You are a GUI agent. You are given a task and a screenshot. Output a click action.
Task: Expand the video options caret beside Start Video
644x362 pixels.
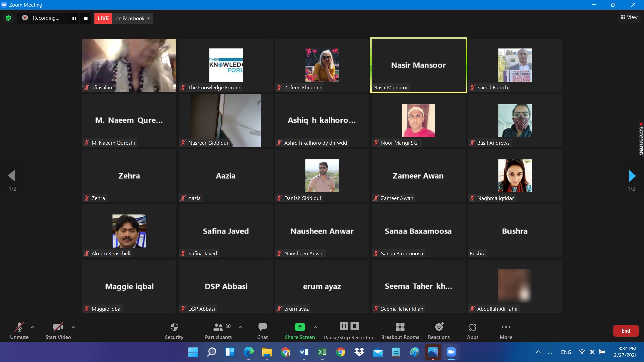point(74,327)
